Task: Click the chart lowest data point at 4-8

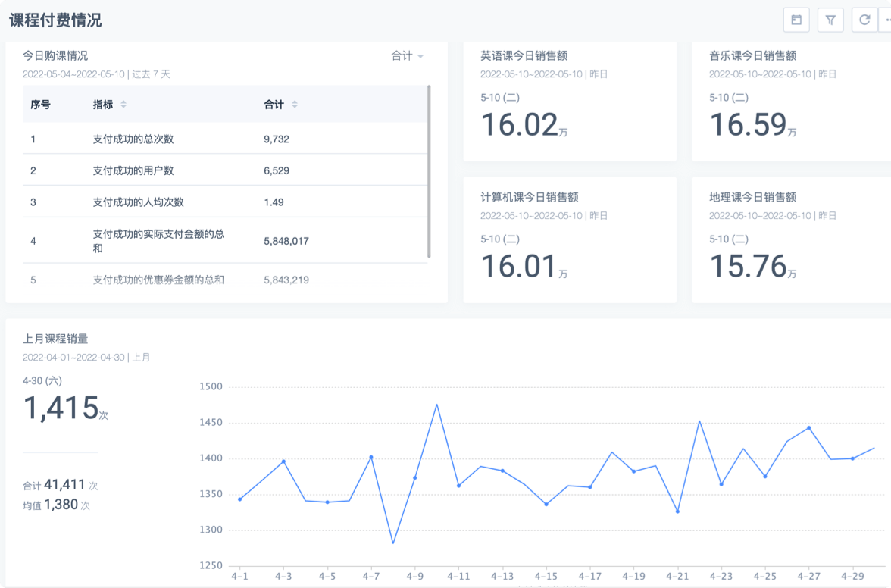Action: 393,543
